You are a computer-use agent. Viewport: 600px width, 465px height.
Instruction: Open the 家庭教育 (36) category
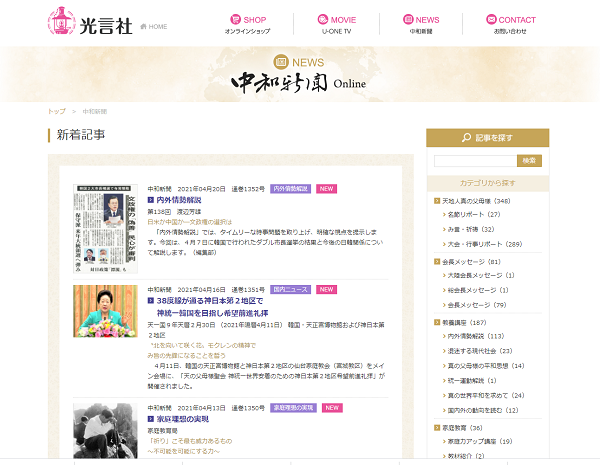tap(462, 428)
